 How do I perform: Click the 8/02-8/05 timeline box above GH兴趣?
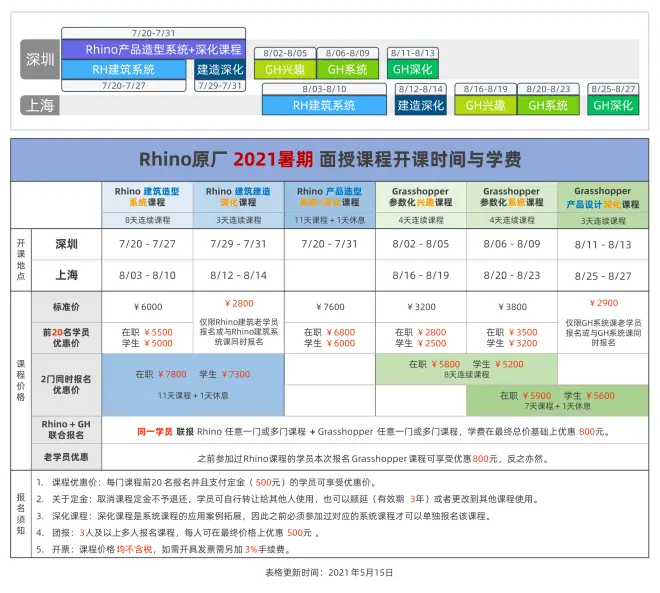click(x=285, y=53)
